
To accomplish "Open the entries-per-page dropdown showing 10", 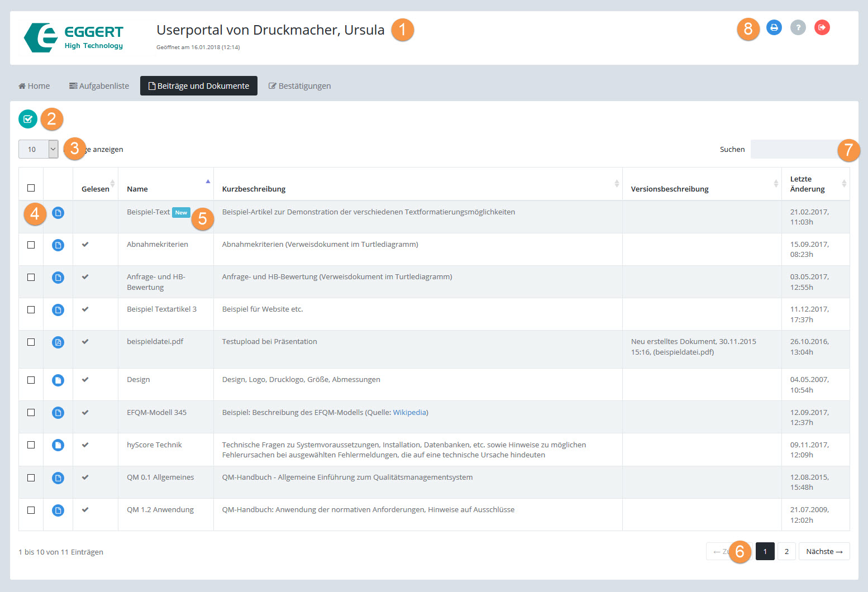I will [x=39, y=149].
